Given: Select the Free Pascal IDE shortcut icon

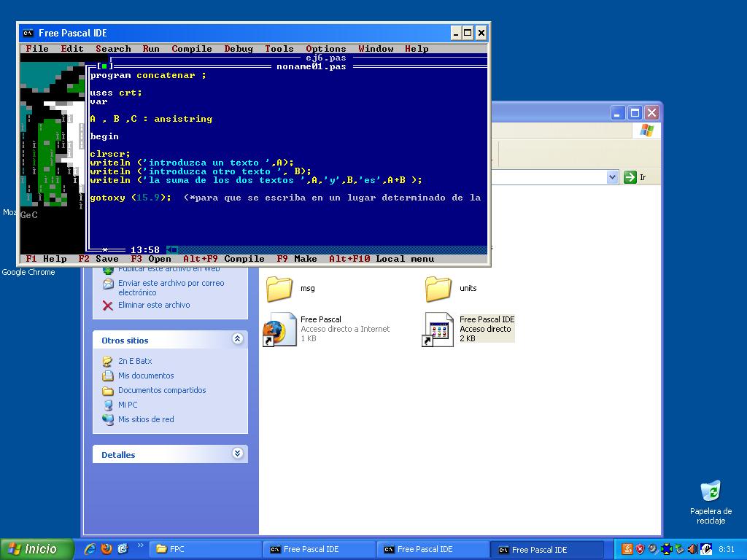Looking at the screenshot, I should pyautogui.click(x=438, y=329).
